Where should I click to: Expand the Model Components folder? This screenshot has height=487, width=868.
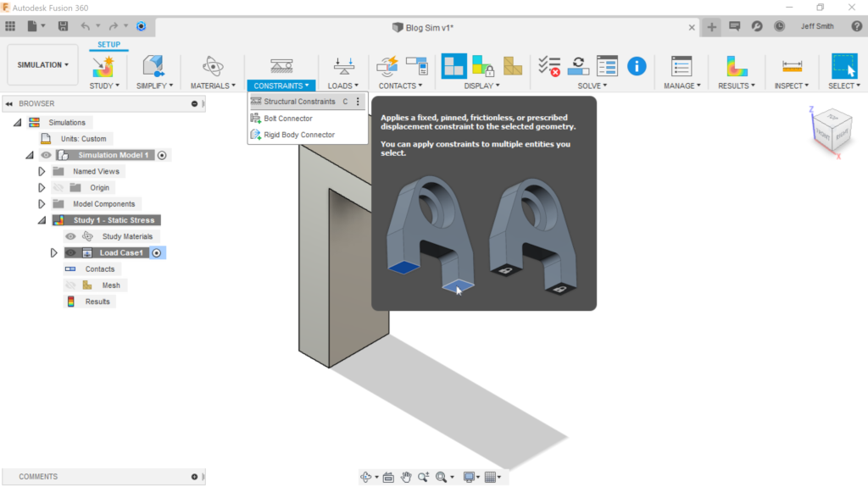pyautogui.click(x=42, y=204)
